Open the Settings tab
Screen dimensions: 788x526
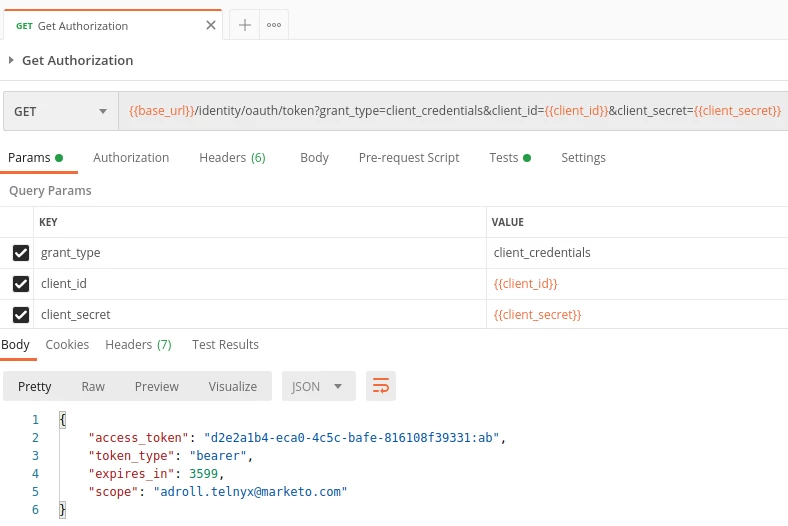point(583,158)
